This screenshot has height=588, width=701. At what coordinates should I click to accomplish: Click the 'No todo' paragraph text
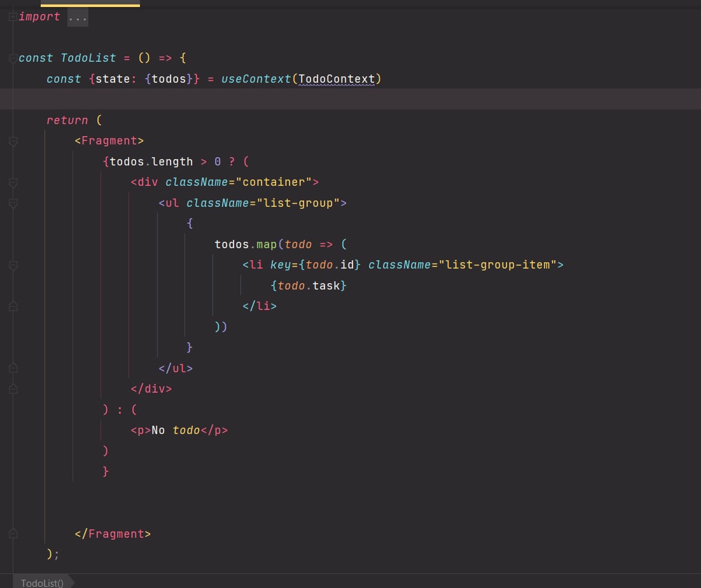176,430
